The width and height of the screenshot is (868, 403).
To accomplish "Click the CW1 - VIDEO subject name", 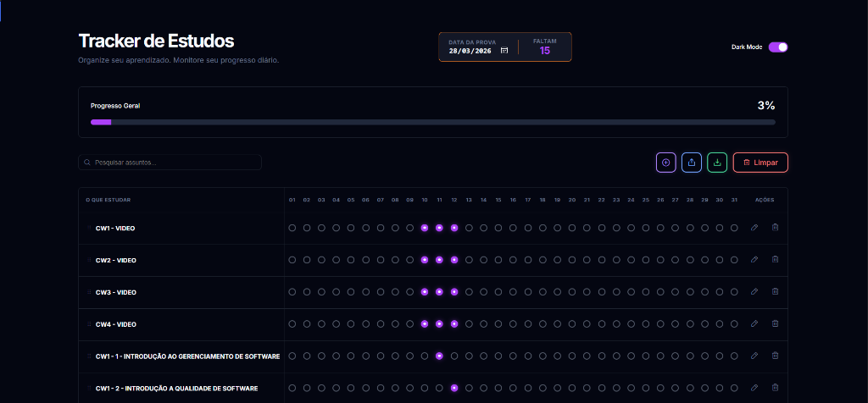I will pyautogui.click(x=115, y=228).
